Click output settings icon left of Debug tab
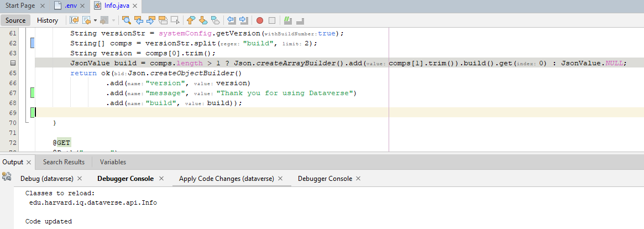The image size is (644, 229). 7,177
